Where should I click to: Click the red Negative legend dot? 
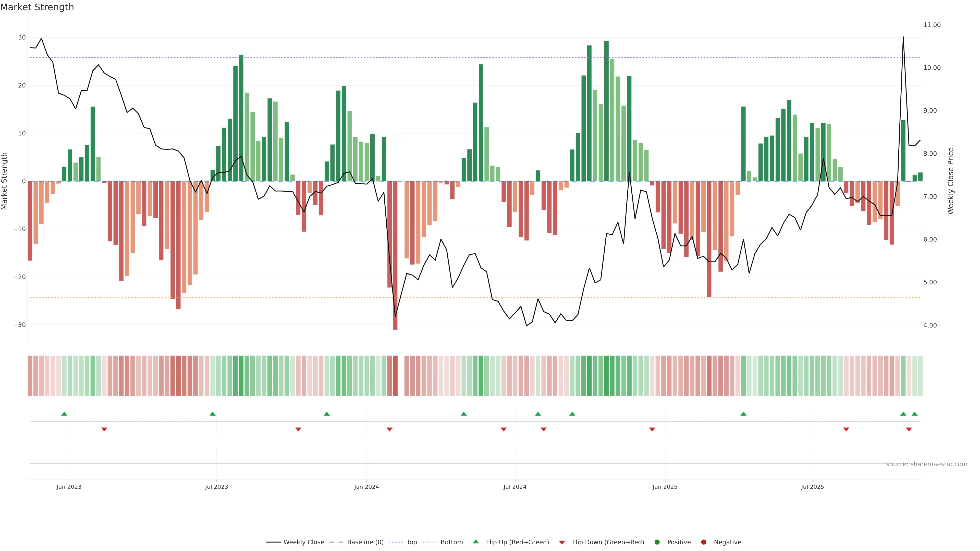pos(703,542)
